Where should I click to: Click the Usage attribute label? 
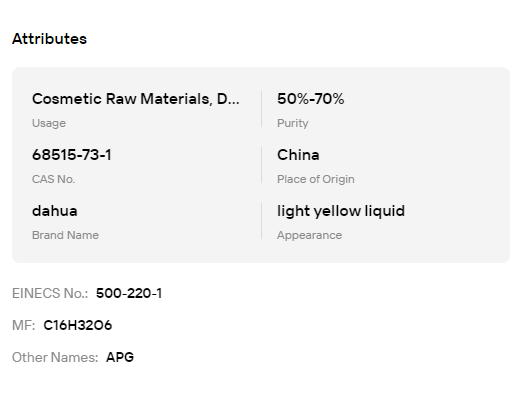click(49, 123)
